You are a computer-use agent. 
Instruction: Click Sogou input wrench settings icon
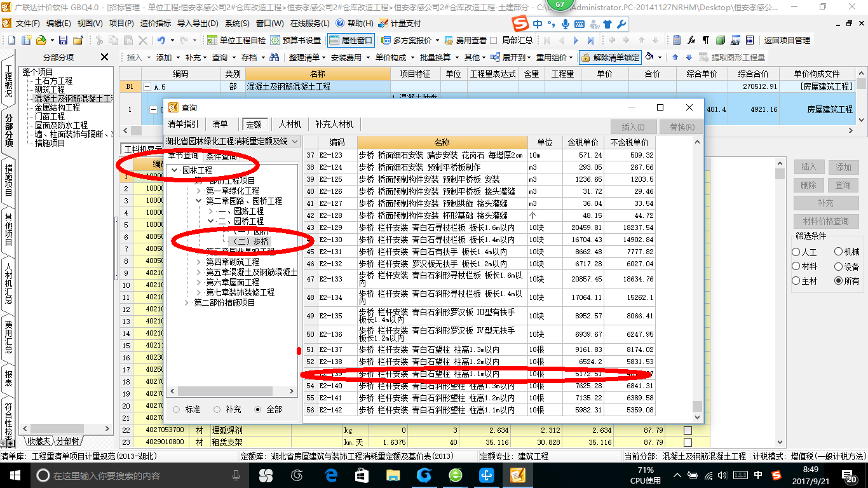[621, 24]
